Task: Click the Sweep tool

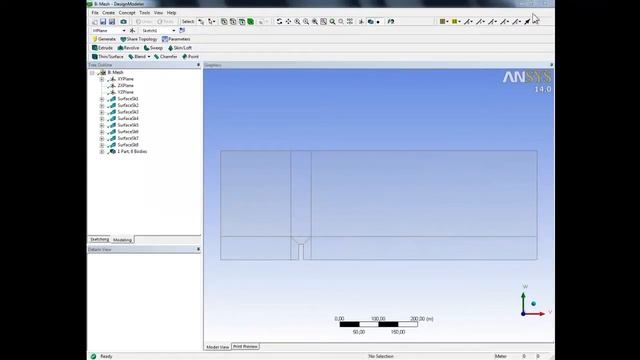Action: click(x=153, y=48)
